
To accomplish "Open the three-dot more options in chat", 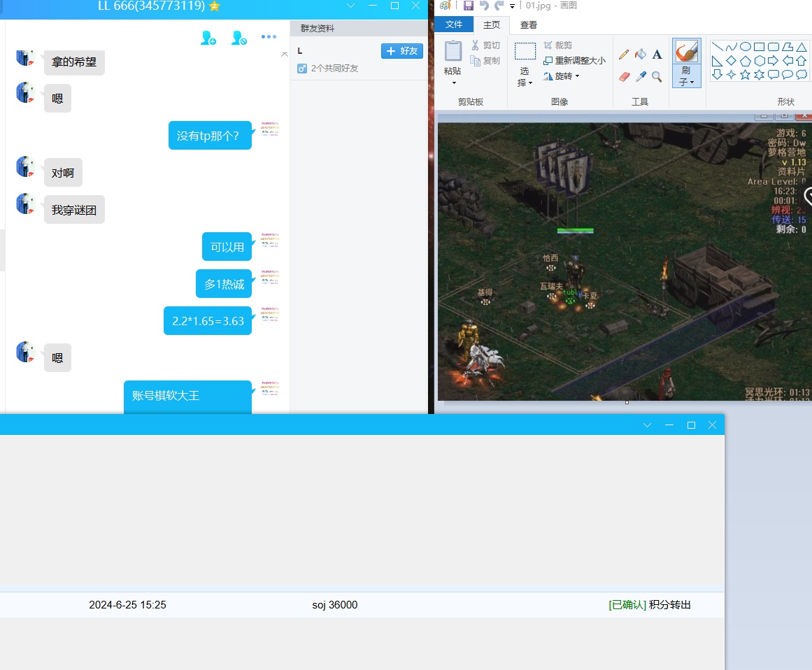I will (x=269, y=38).
